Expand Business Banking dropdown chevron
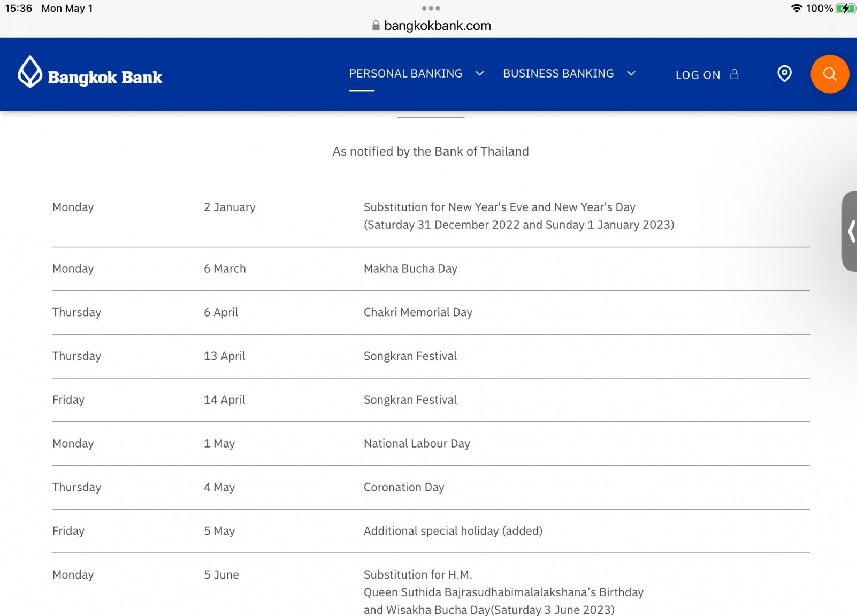857x616 pixels. (631, 73)
